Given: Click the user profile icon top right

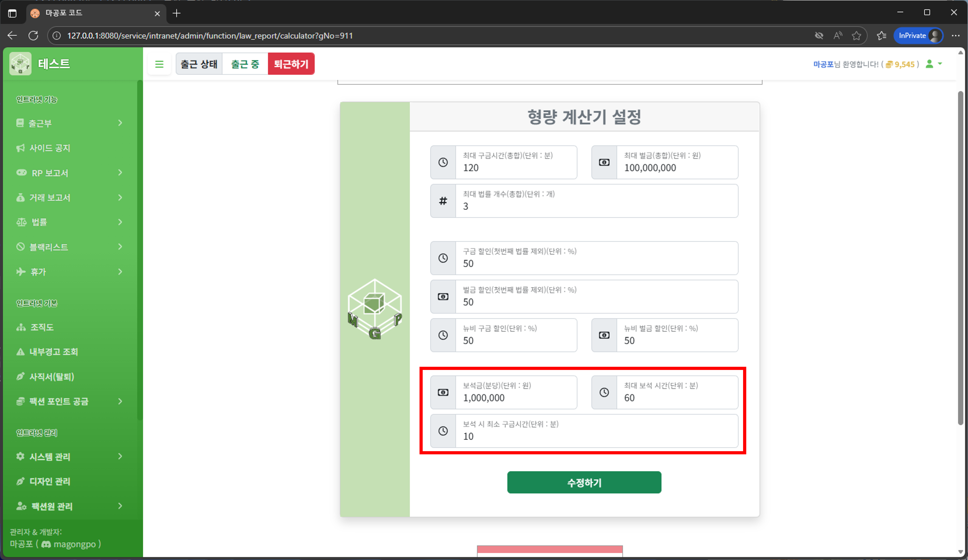Looking at the screenshot, I should pos(930,64).
